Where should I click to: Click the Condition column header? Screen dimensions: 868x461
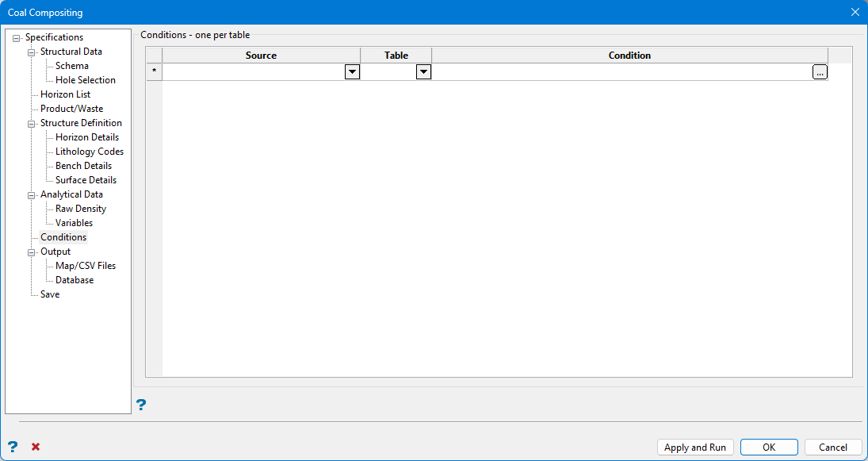pos(629,56)
